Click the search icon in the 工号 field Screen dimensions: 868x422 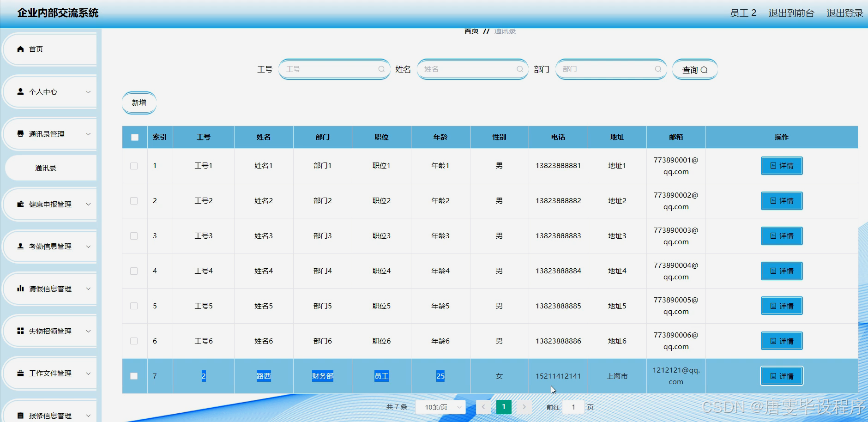(381, 69)
